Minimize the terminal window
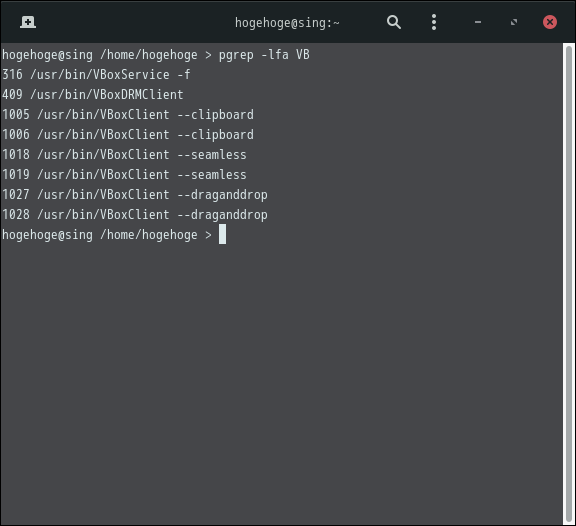Viewport: 576px width, 526px height. 478,22
